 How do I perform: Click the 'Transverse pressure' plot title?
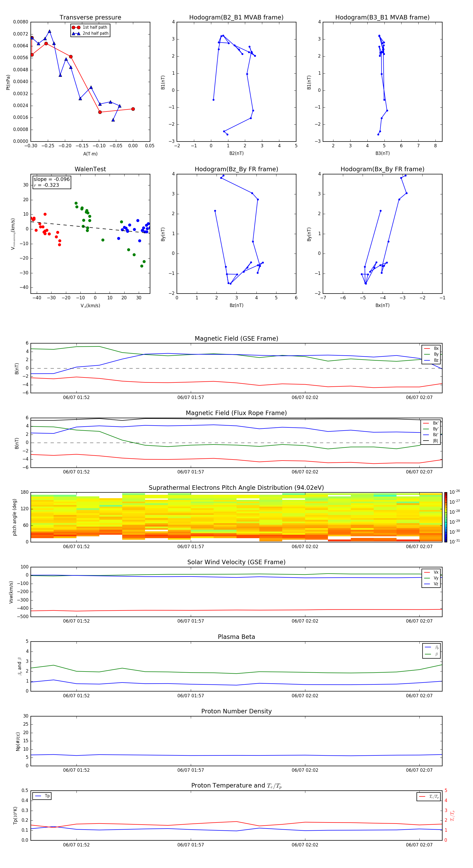pyautogui.click(x=90, y=18)
